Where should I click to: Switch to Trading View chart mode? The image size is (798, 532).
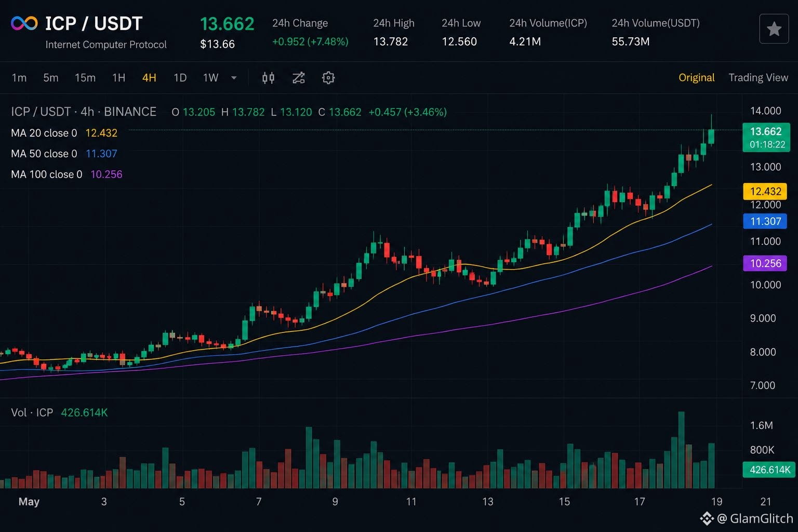point(758,78)
